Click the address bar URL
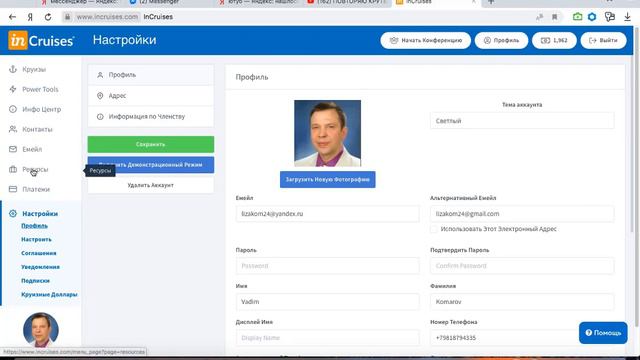 point(107,17)
